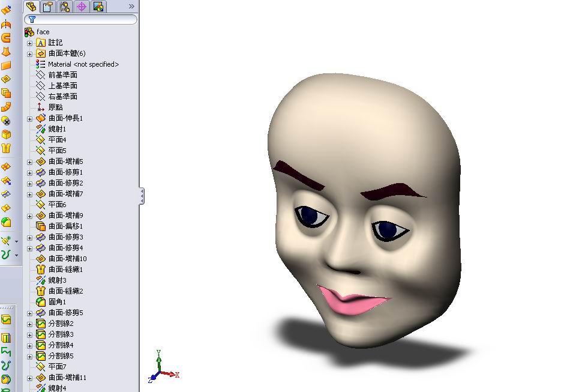Expand the 註記 annotations folder
Image resolution: width=588 pixels, height=392 pixels.
point(30,43)
